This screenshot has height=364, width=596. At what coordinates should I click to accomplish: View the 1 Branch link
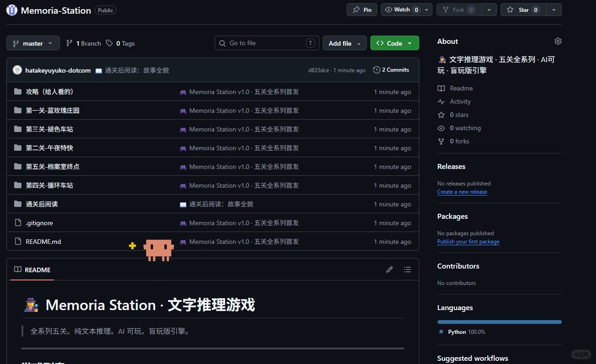[84, 43]
